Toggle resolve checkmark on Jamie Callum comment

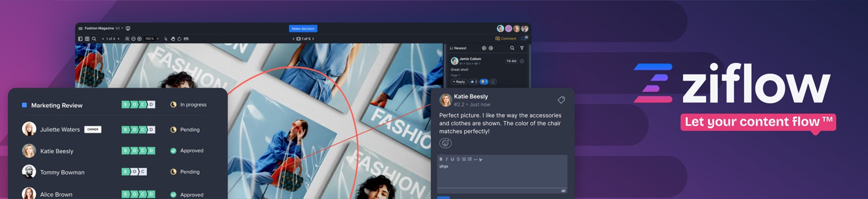[522, 61]
